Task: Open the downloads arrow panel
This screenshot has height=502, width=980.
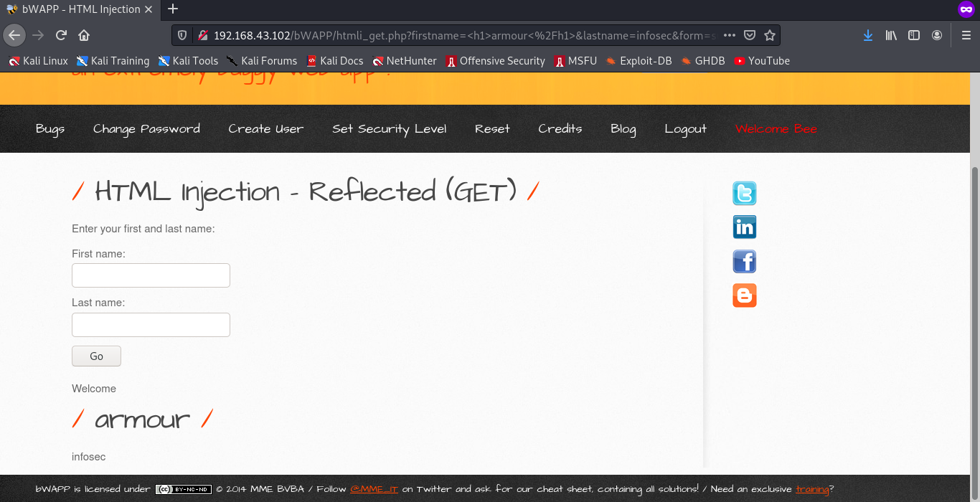Action: click(868, 35)
